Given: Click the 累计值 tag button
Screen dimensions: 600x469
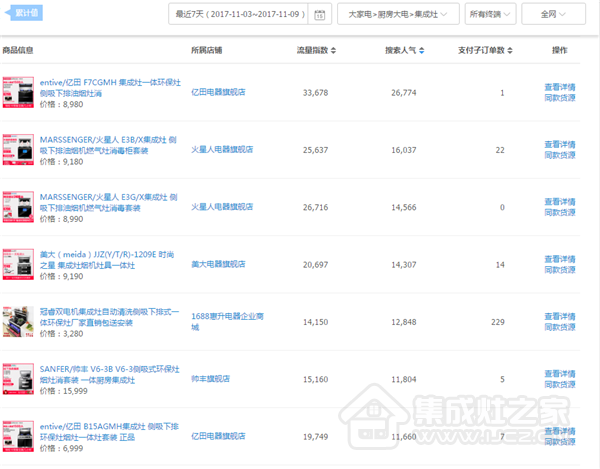Looking at the screenshot, I should (x=24, y=13).
